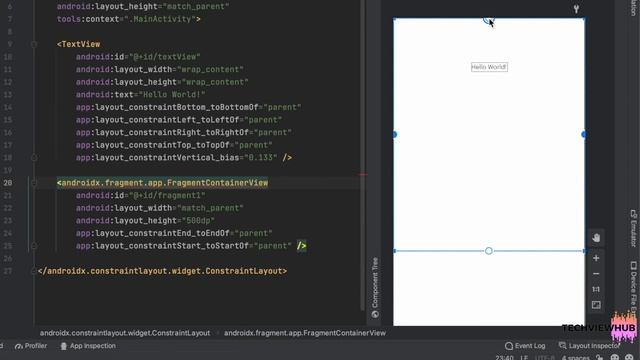This screenshot has width=640, height=360.
Task: Open the Profiler tool window
Action: point(31,346)
